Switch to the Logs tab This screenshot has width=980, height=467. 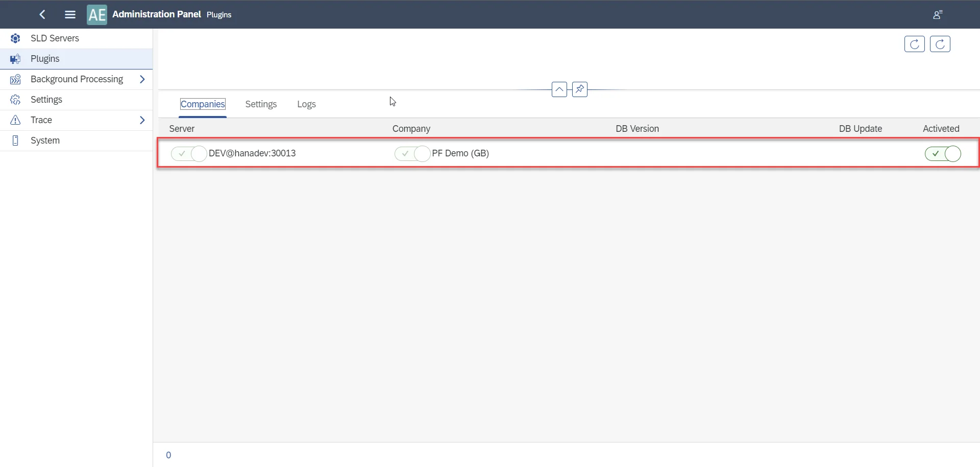coord(306,104)
